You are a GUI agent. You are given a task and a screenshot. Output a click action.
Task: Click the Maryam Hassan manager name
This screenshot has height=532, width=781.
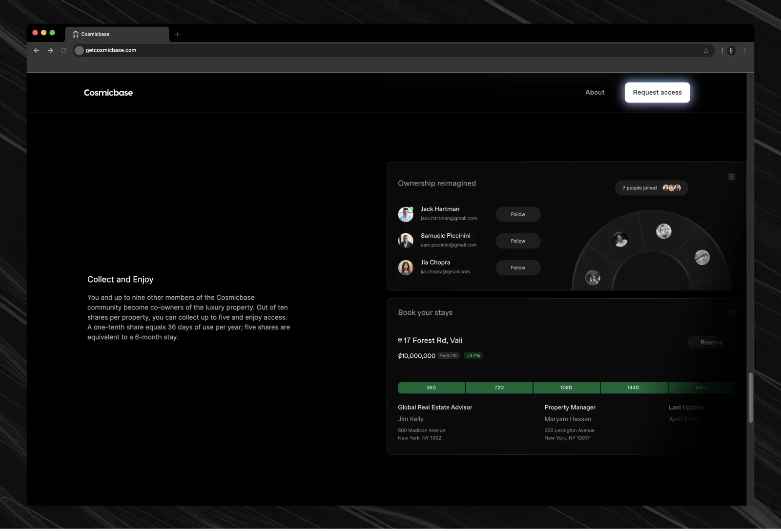568,420
